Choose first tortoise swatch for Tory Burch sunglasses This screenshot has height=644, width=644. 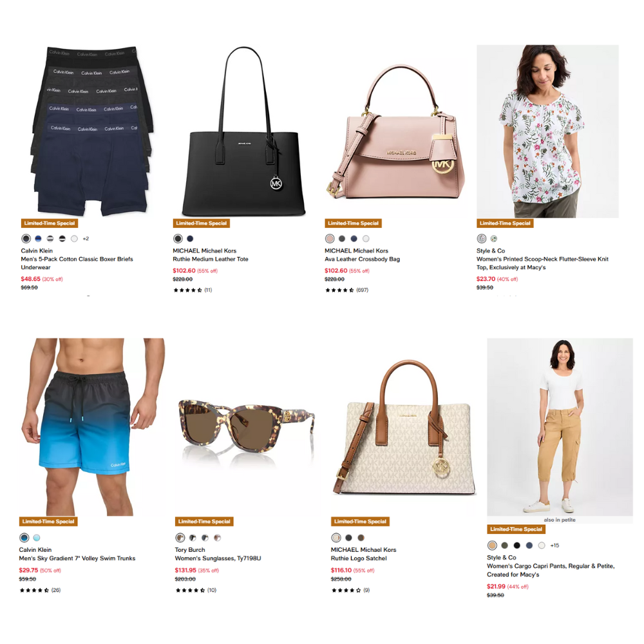180,538
